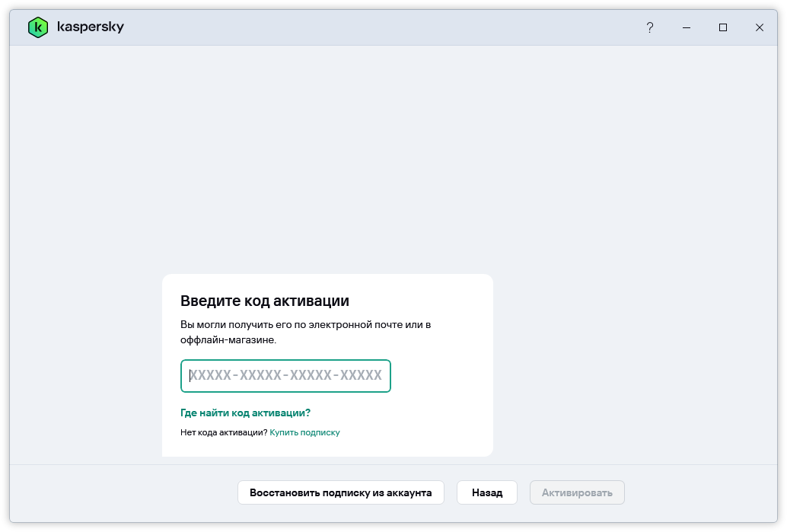Image resolution: width=787 pixels, height=532 pixels.
Task: Follow the 'Купить подписку' link
Action: [304, 432]
